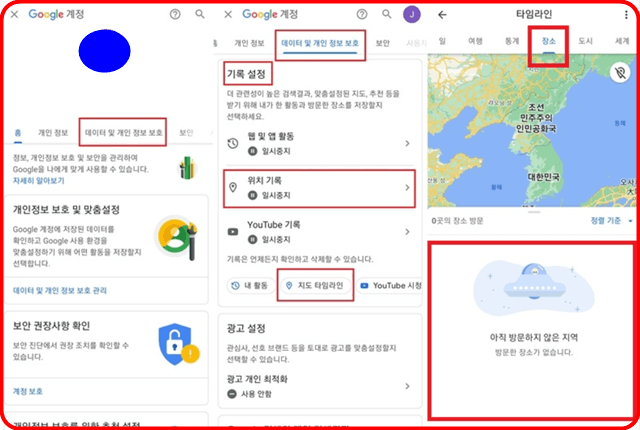Click location pin icon beside 위치 기록
The height and width of the screenshot is (430, 640).
(x=233, y=187)
